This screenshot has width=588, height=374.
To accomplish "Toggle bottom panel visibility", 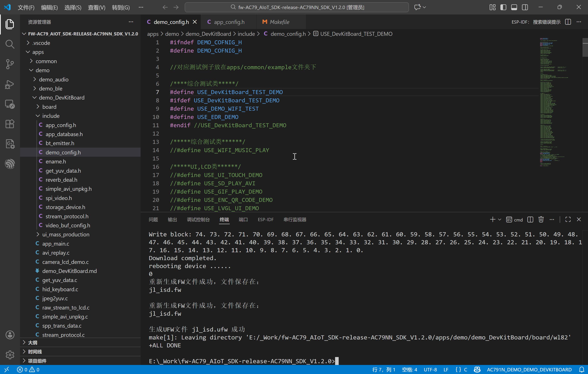I will pyautogui.click(x=514, y=7).
